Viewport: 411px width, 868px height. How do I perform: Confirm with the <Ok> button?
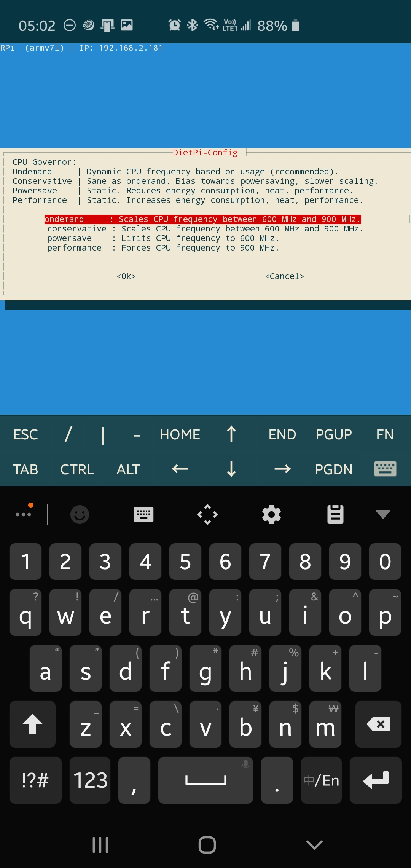(126, 276)
